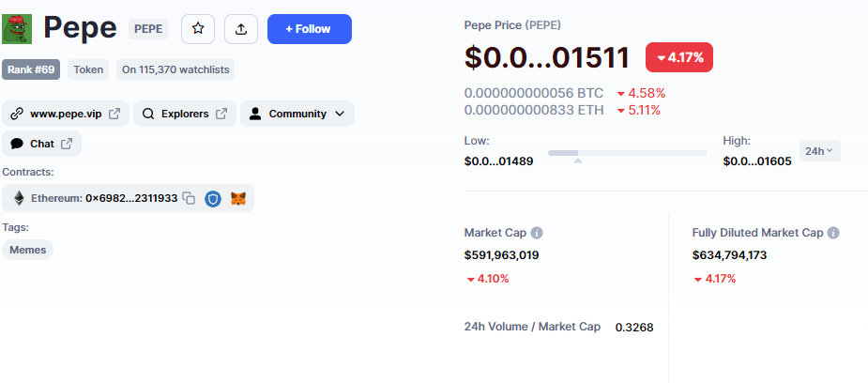This screenshot has width=868, height=383.
Task: Click the Token label badge
Action: coord(88,69)
